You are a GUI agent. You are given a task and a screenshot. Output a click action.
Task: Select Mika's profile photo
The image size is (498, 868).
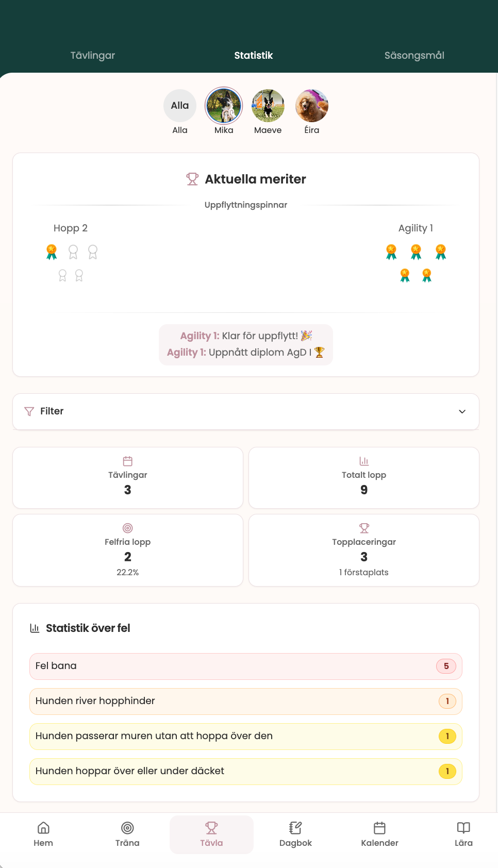point(224,106)
